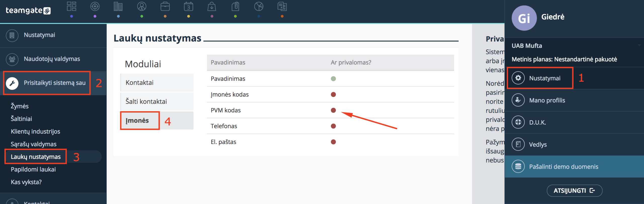Image resolution: width=644 pixels, height=204 pixels.
Task: Open Šaltiniai submenu item
Action: (21, 119)
